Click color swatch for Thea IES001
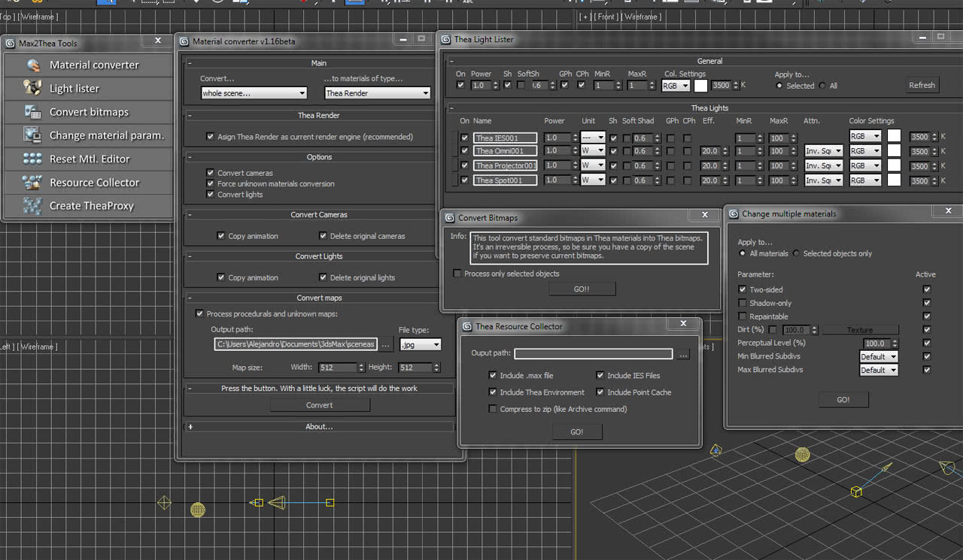 tap(894, 136)
